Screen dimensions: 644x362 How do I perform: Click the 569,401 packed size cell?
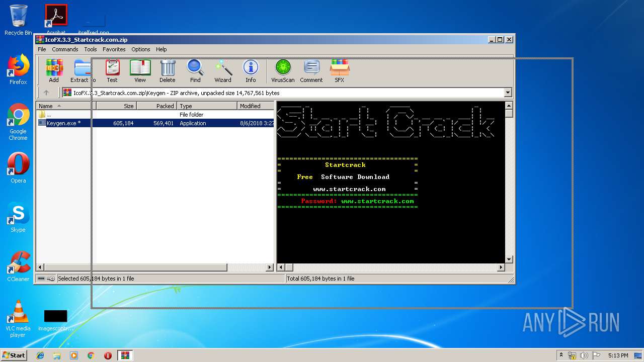[x=164, y=123]
